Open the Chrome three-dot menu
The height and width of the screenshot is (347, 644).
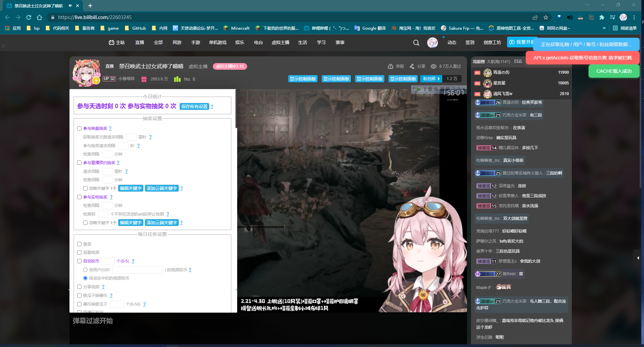(634, 17)
